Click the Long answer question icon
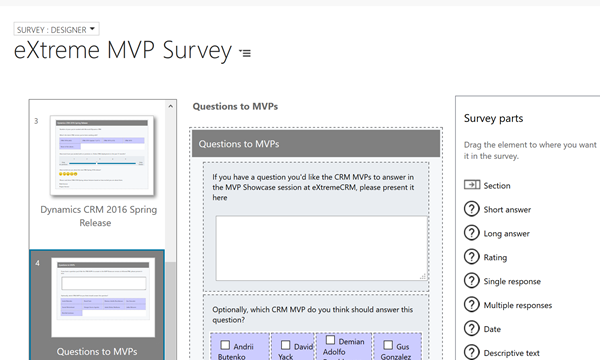600x360 pixels. tap(471, 233)
